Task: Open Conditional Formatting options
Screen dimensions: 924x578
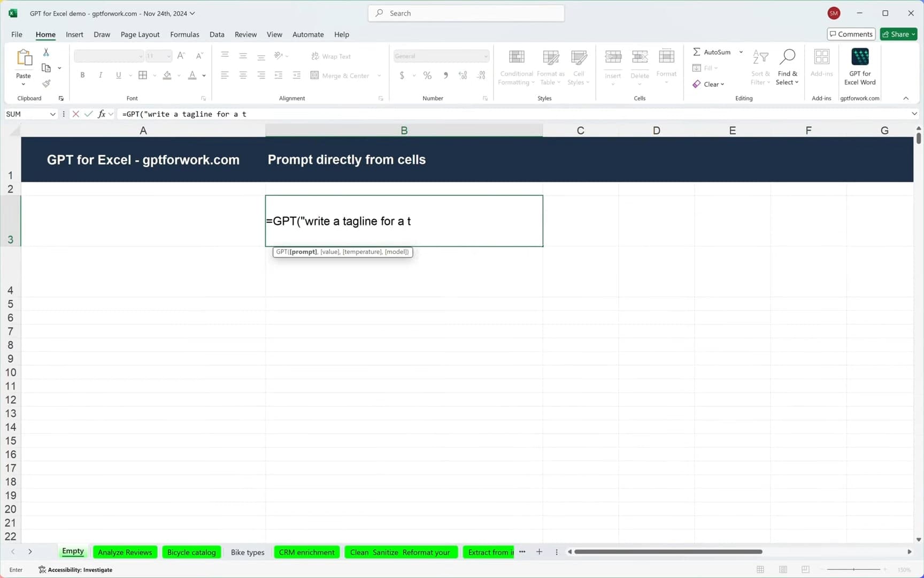Action: (516, 67)
